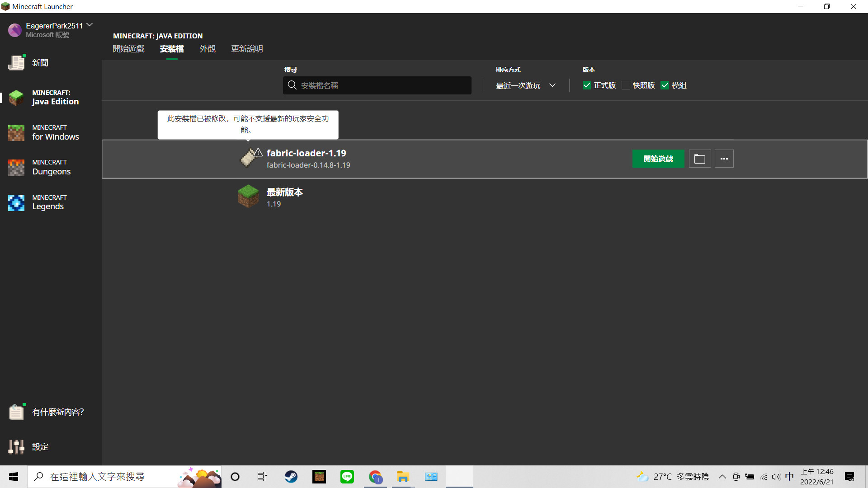The width and height of the screenshot is (868, 488).
Task: Enable the 快照版 snapshots checkbox
Action: click(626, 85)
